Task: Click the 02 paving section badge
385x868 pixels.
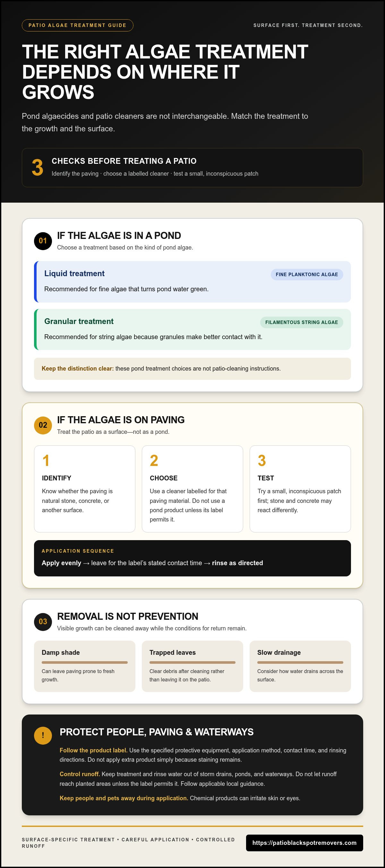Action: click(x=43, y=425)
